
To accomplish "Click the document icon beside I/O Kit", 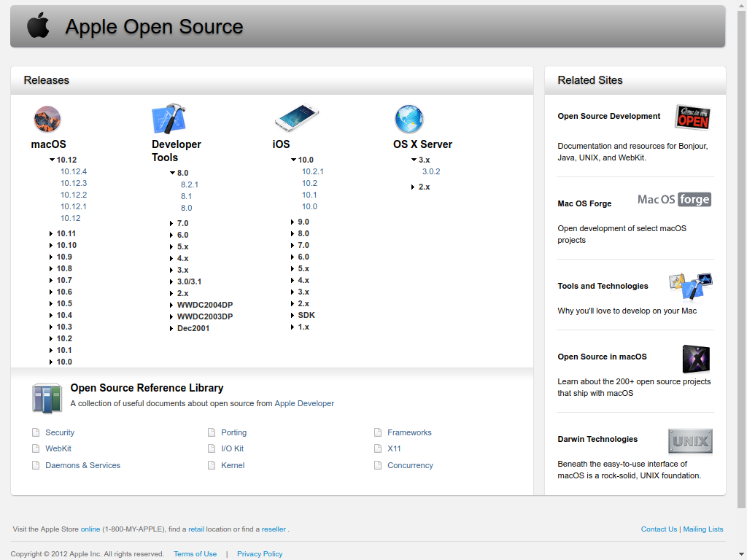I will tap(212, 448).
